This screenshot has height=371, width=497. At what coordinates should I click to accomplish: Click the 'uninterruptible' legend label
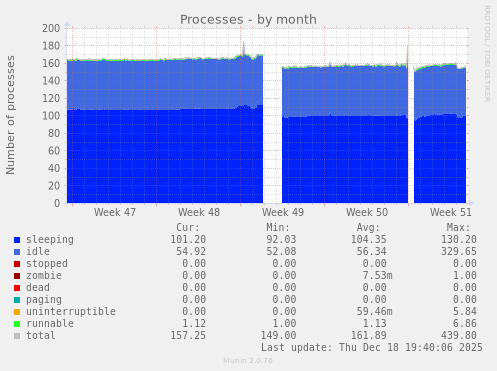click(71, 312)
